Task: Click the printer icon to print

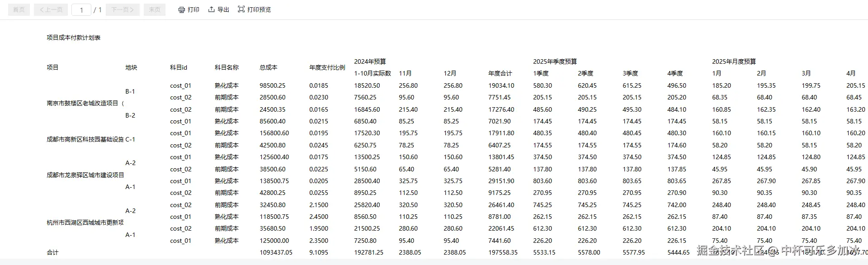Action: click(181, 9)
